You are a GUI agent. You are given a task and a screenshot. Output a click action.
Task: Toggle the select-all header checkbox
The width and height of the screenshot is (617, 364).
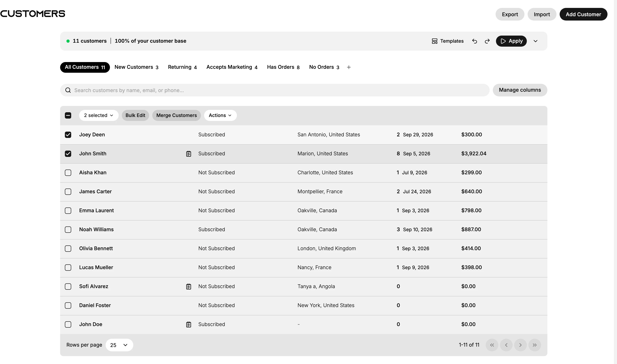point(68,116)
